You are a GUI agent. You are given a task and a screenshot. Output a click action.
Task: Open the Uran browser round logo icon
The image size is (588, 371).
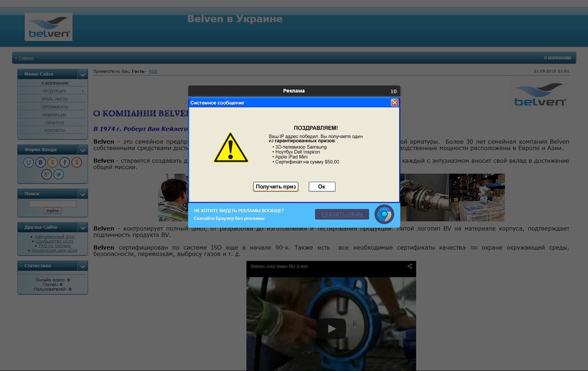[x=384, y=214]
